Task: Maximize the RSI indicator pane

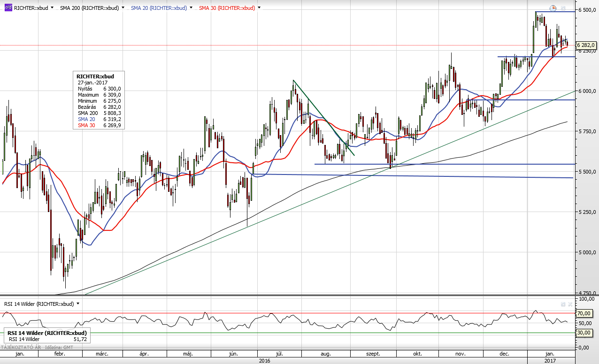Action: coord(563,304)
